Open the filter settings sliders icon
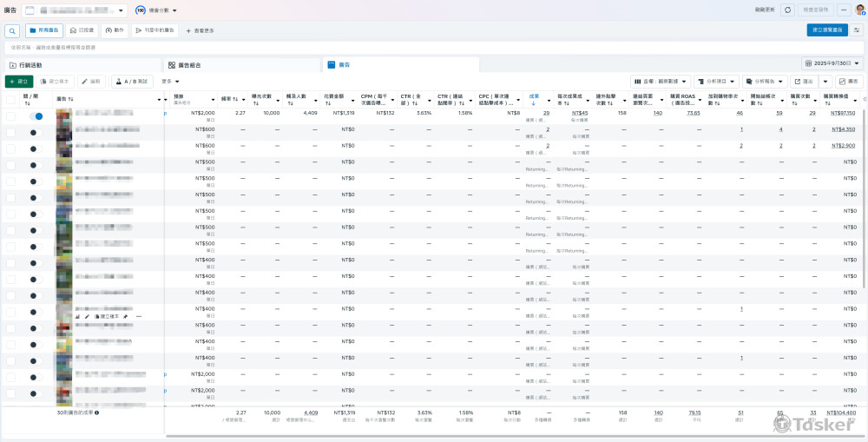This screenshot has width=868, height=442. point(857,30)
